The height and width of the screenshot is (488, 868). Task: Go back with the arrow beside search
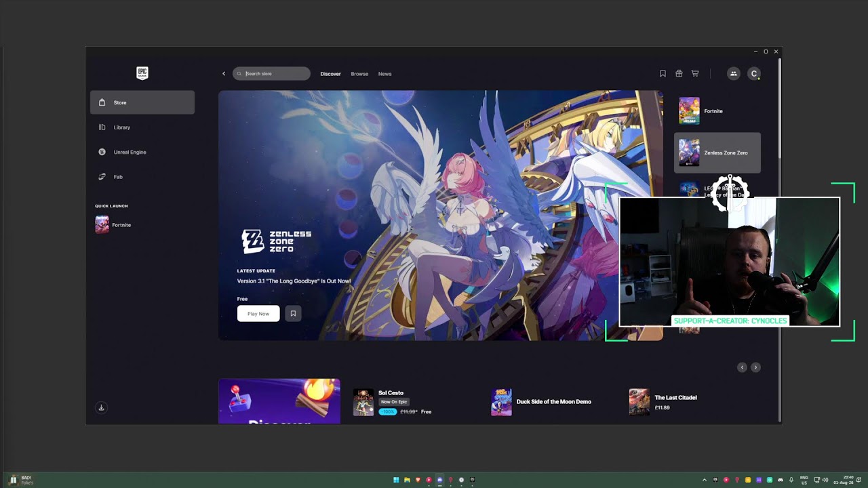224,74
